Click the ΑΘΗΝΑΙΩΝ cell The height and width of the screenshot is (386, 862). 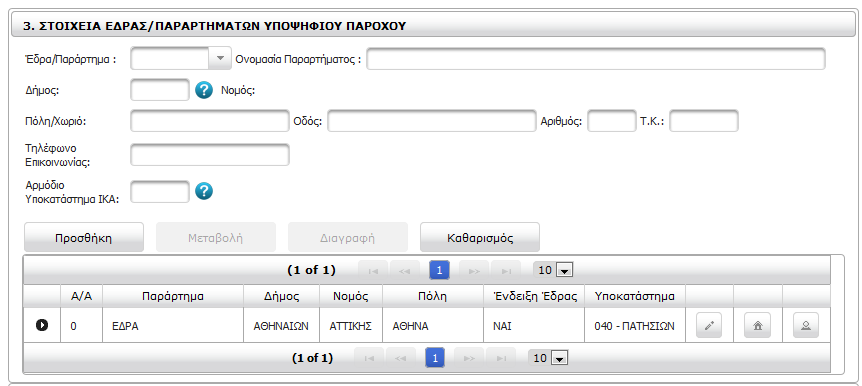(281, 326)
